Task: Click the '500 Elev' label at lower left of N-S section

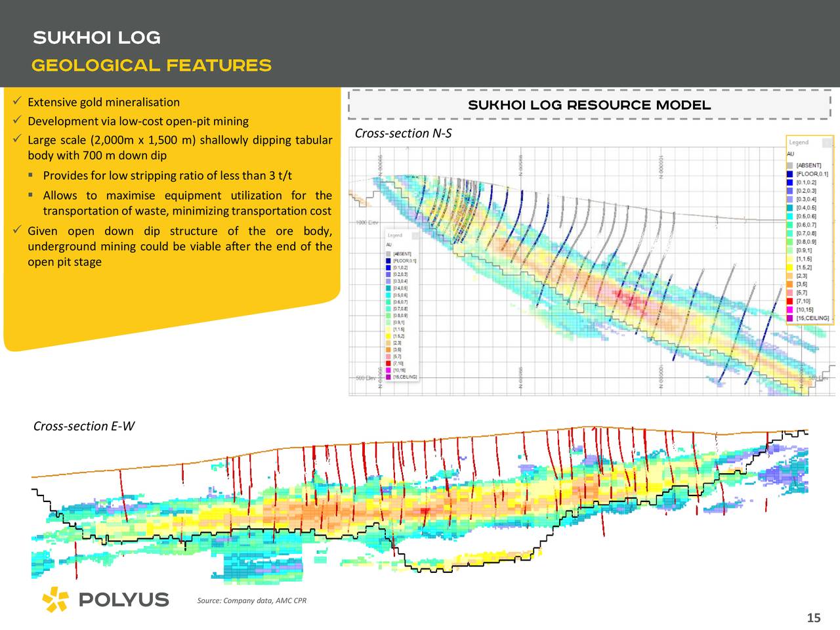Action: 366,378
